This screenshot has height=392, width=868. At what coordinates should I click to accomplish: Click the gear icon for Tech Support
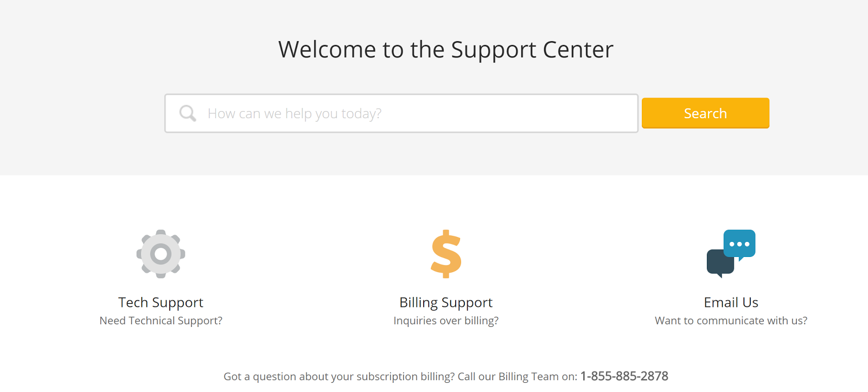coord(161,254)
